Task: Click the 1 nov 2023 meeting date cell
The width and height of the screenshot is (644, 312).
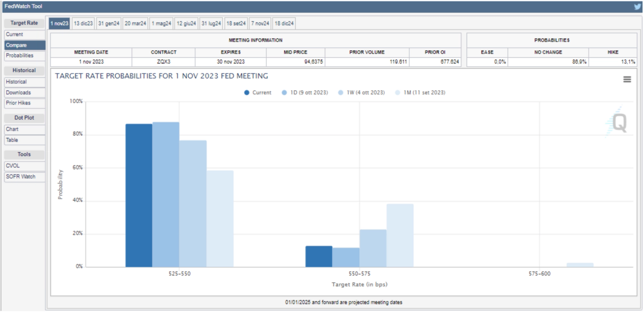Action: [x=91, y=62]
